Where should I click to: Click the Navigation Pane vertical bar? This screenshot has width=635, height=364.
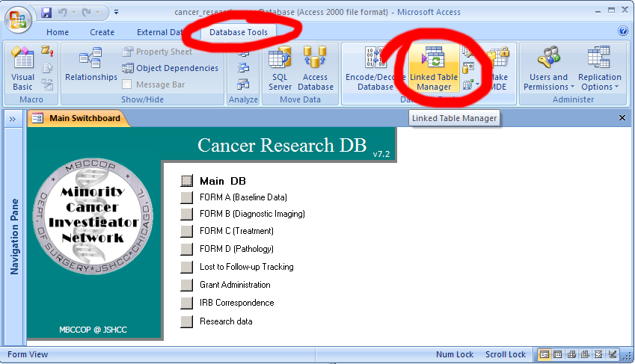(14, 236)
